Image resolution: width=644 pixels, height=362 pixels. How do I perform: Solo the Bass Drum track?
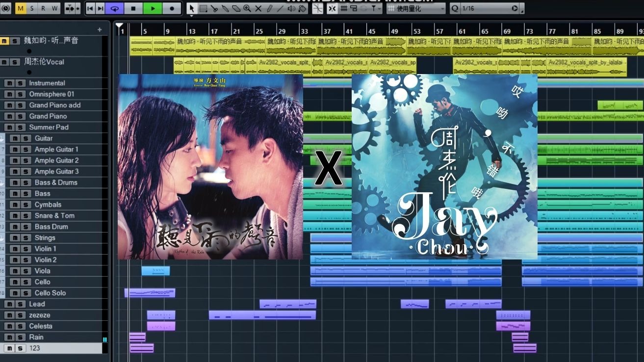point(26,227)
